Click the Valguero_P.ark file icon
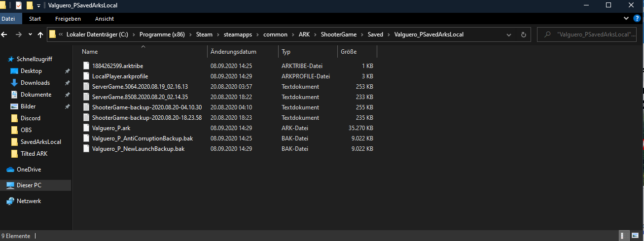The image size is (644, 241). click(x=87, y=128)
